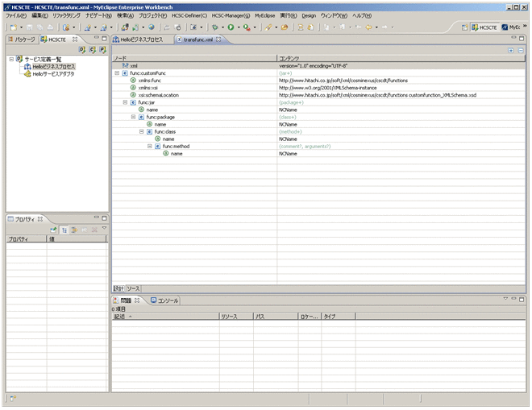Collapse the func:customFunc element node
532x410 pixels.
(117, 73)
